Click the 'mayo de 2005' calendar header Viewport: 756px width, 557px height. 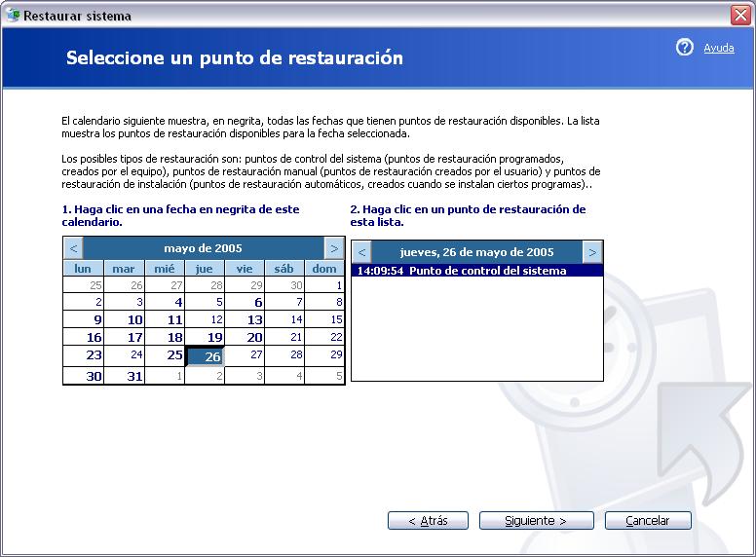click(x=203, y=248)
